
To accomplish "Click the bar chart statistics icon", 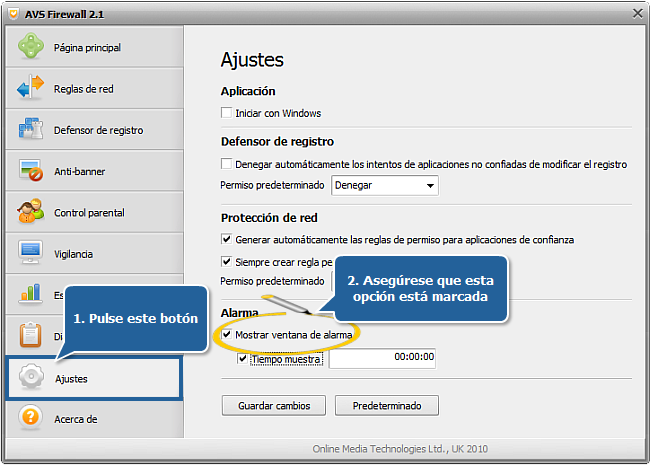I will pyautogui.click(x=30, y=293).
